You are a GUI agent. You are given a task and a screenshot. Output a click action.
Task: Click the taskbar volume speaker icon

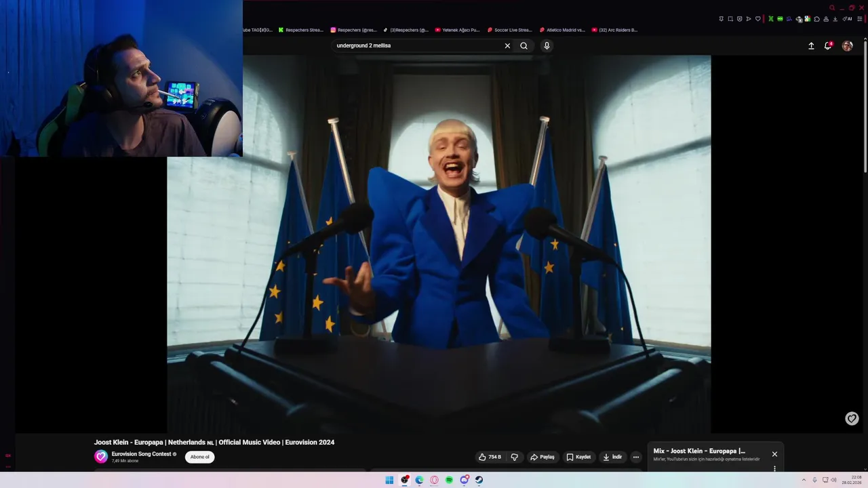tap(833, 480)
